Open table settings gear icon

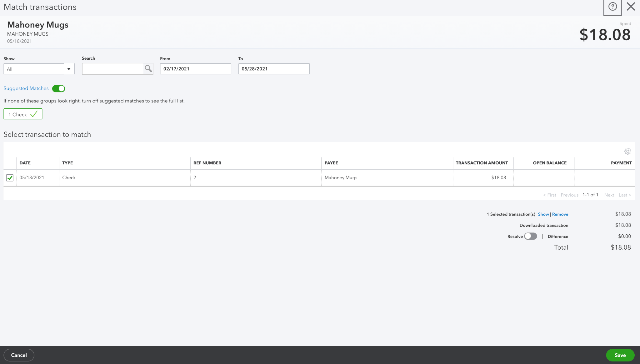(x=627, y=151)
